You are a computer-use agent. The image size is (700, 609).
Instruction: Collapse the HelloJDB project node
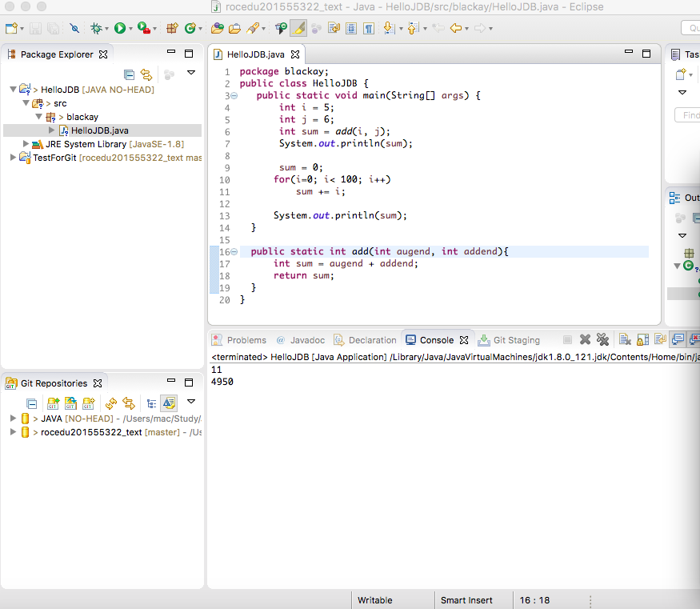coord(13,90)
